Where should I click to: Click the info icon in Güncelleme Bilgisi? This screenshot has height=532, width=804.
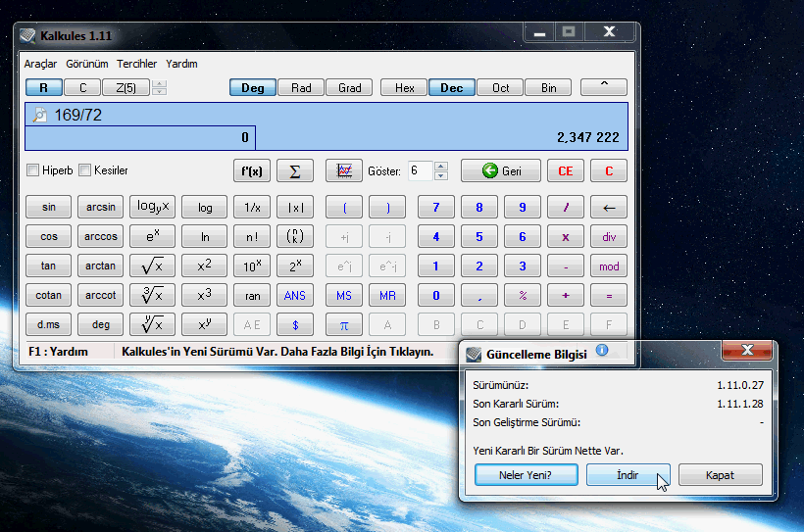602,350
